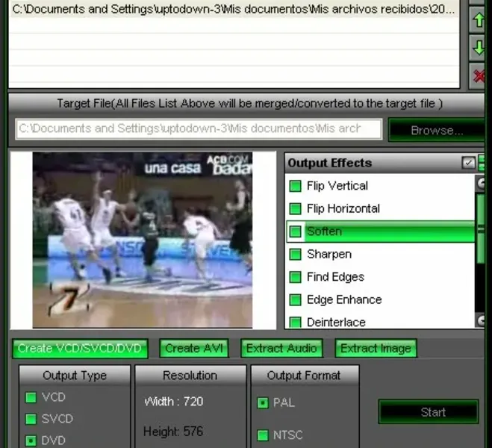Select SVCD output type
The image size is (492, 448).
[x=31, y=419]
